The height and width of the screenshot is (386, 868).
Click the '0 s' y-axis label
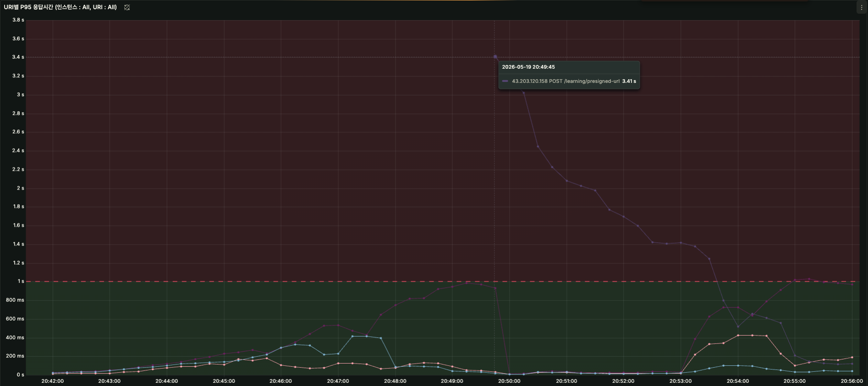[21, 375]
